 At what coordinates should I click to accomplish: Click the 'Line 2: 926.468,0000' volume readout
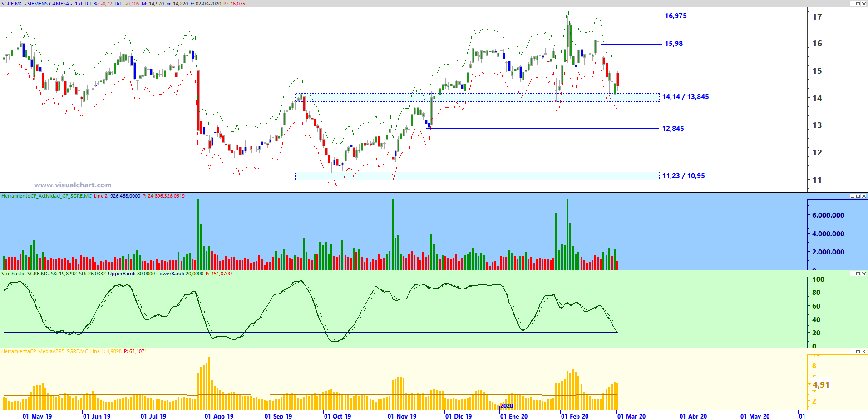[117, 196]
